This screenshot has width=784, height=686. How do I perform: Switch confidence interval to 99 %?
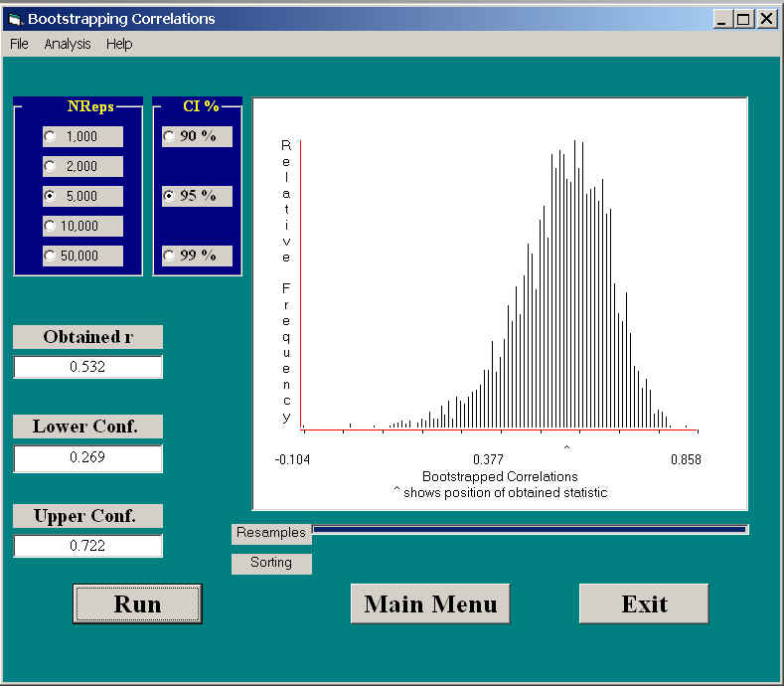click(x=170, y=257)
